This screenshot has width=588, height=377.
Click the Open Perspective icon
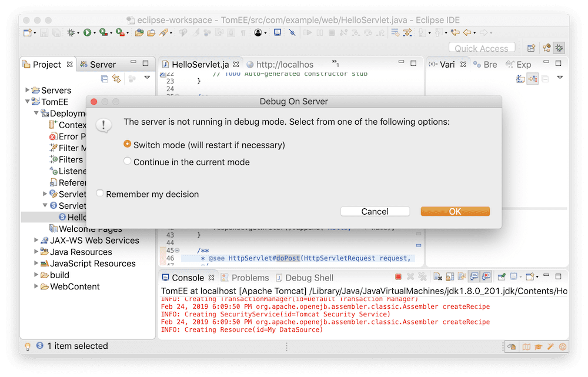click(532, 48)
